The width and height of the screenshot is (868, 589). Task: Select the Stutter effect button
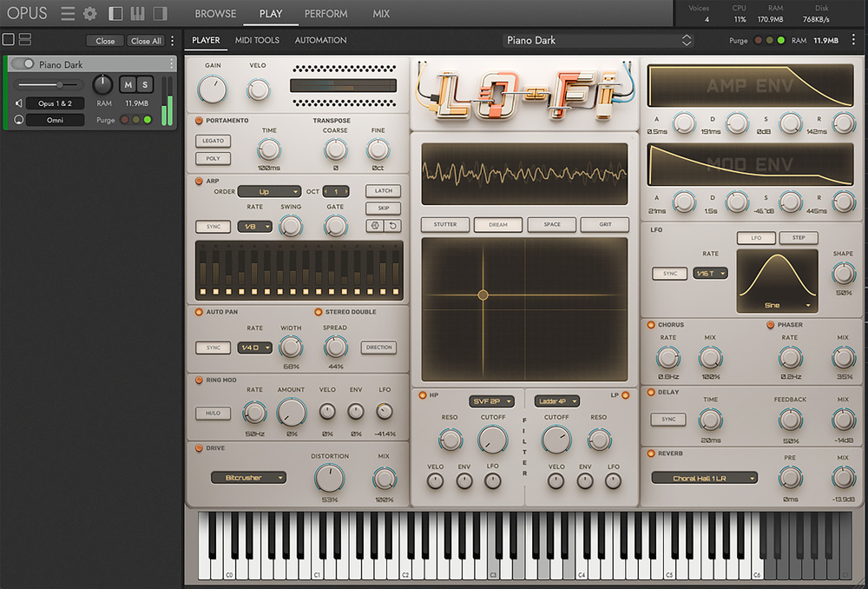pyautogui.click(x=445, y=224)
